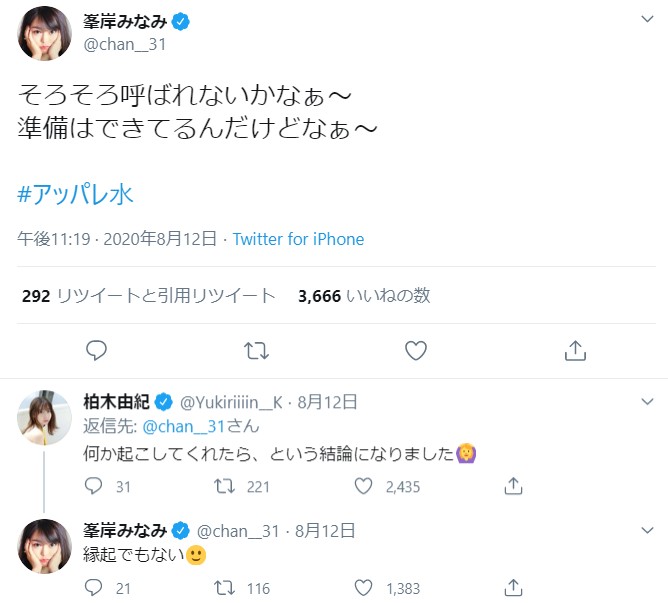This screenshot has height=603, width=668.
Task: Retweet the main tweet
Action: (x=256, y=351)
